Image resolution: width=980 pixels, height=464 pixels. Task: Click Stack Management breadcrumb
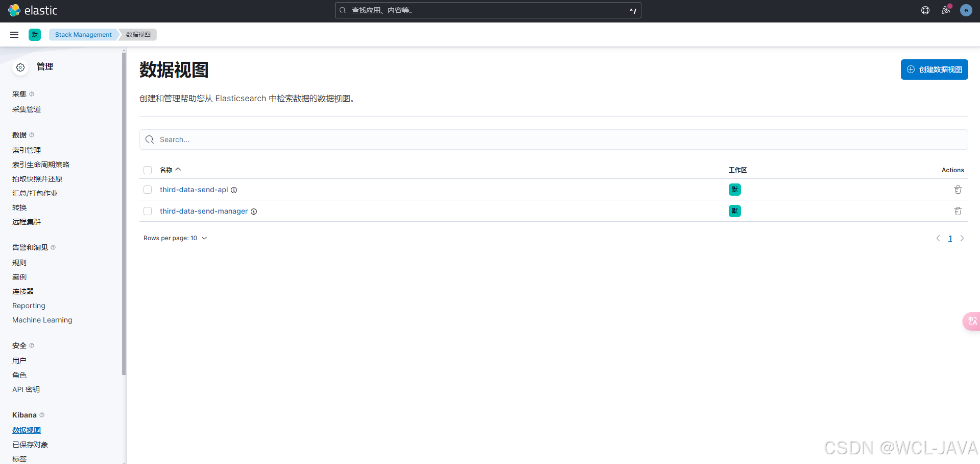coord(83,35)
